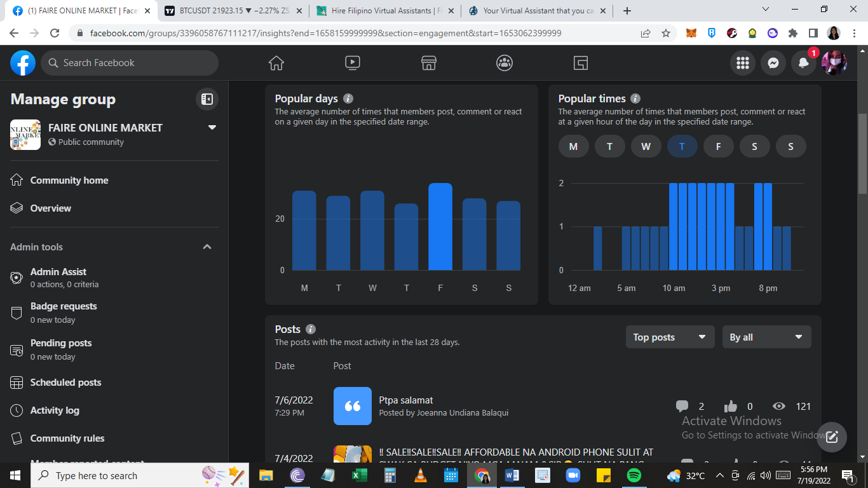Show hidden system tray icons

(720, 475)
